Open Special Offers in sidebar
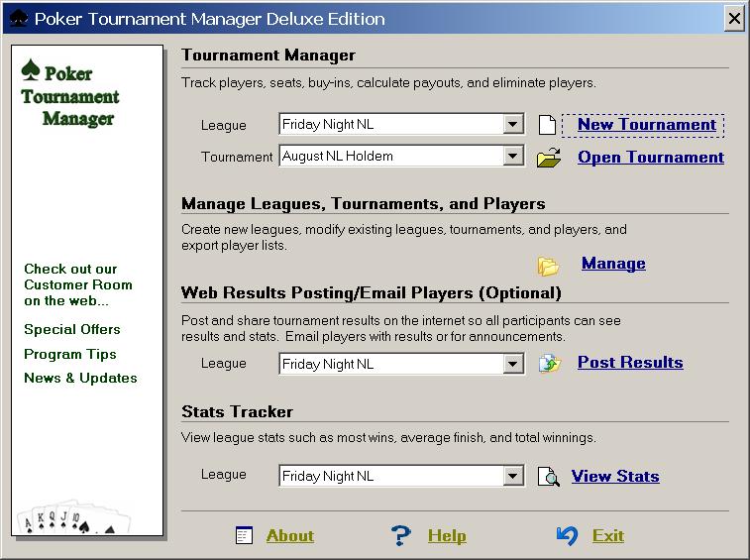The image size is (750, 560). click(x=72, y=329)
